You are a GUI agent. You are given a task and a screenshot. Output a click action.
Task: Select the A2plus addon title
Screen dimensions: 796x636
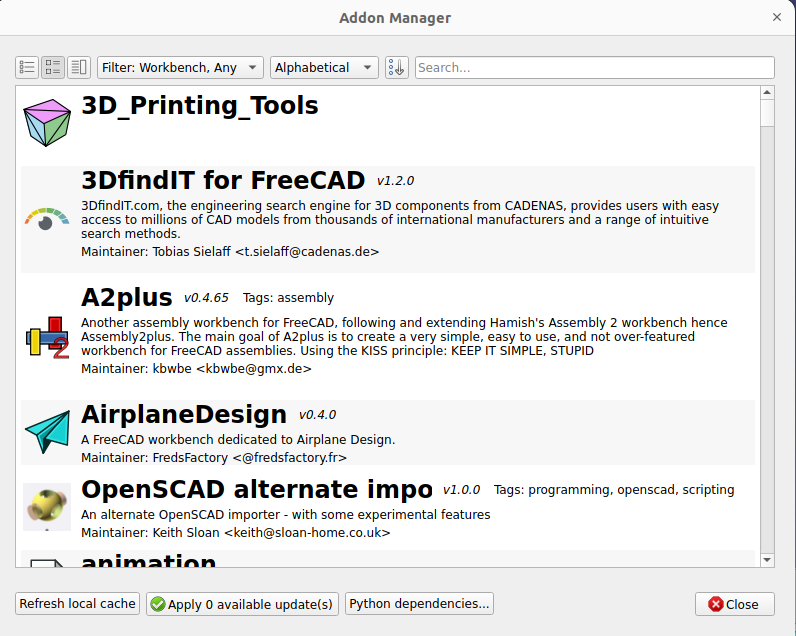126,297
